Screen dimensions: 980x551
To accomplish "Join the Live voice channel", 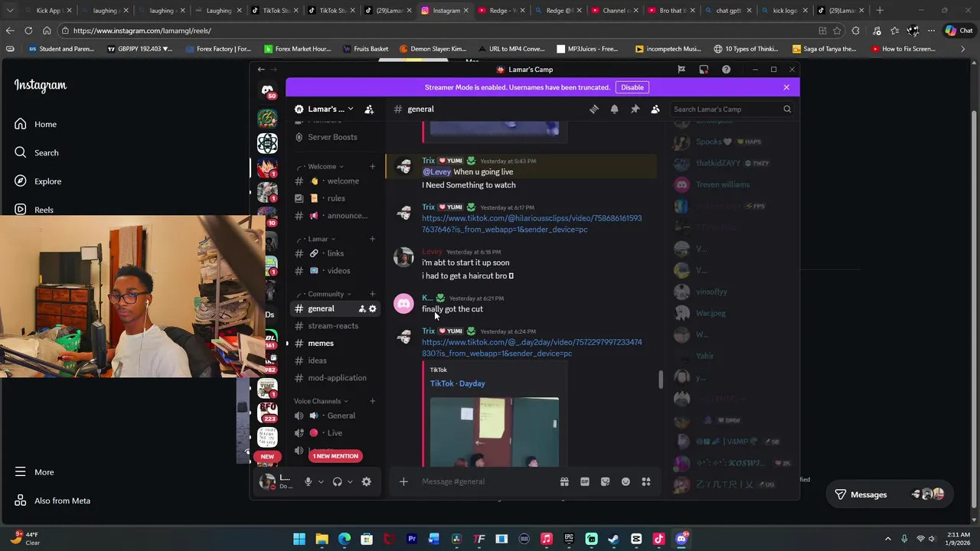I will click(x=335, y=433).
